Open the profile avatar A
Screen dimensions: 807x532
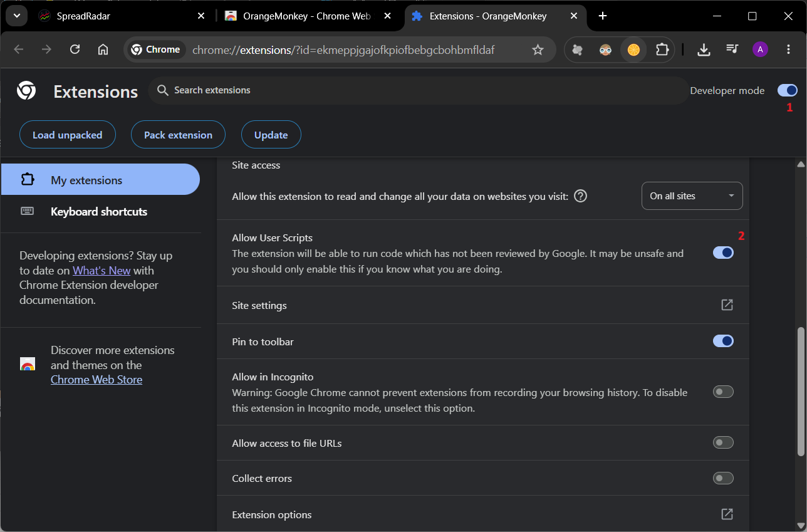pyautogui.click(x=760, y=50)
